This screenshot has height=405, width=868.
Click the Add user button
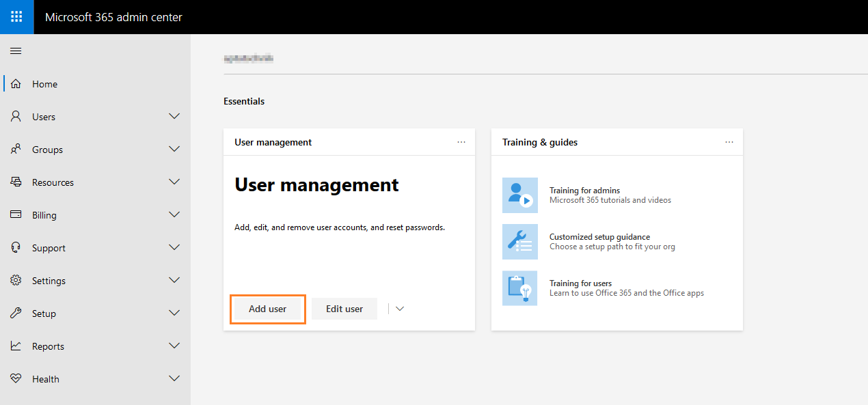coord(268,309)
